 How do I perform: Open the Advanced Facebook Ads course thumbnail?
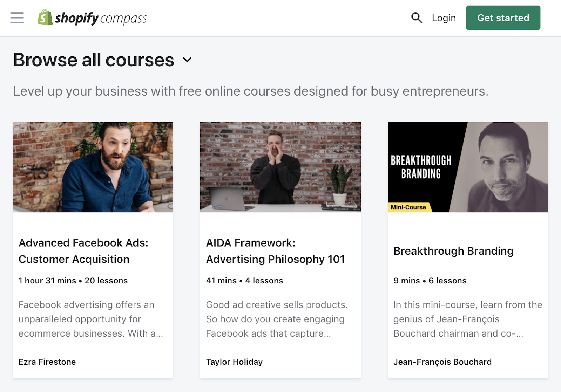[x=93, y=167]
